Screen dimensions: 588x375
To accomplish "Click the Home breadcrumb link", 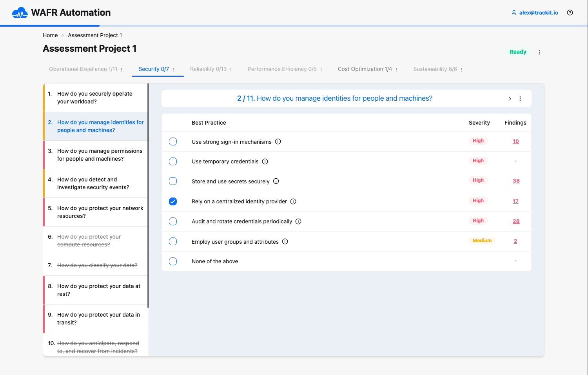I will [x=50, y=35].
